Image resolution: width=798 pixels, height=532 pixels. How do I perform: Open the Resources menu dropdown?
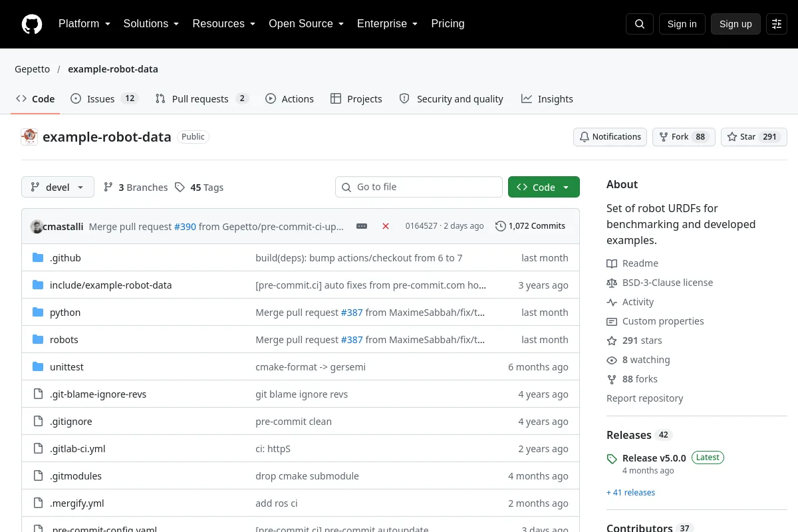[x=224, y=24]
